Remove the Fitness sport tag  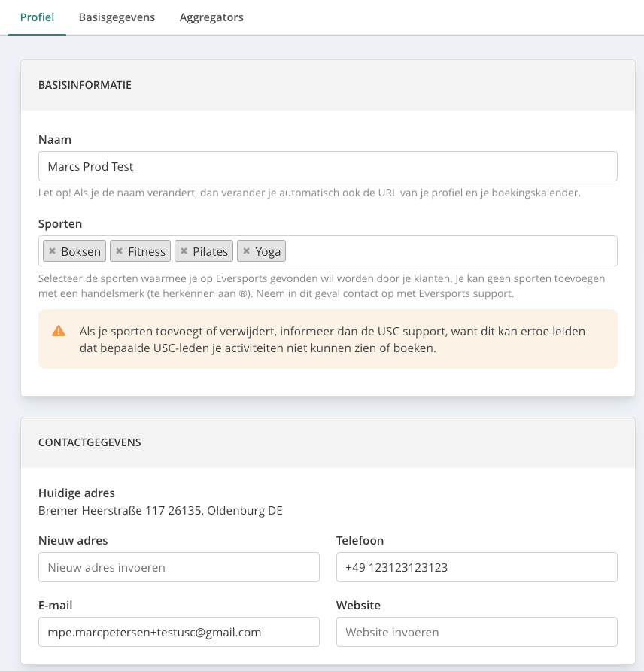[x=120, y=250]
